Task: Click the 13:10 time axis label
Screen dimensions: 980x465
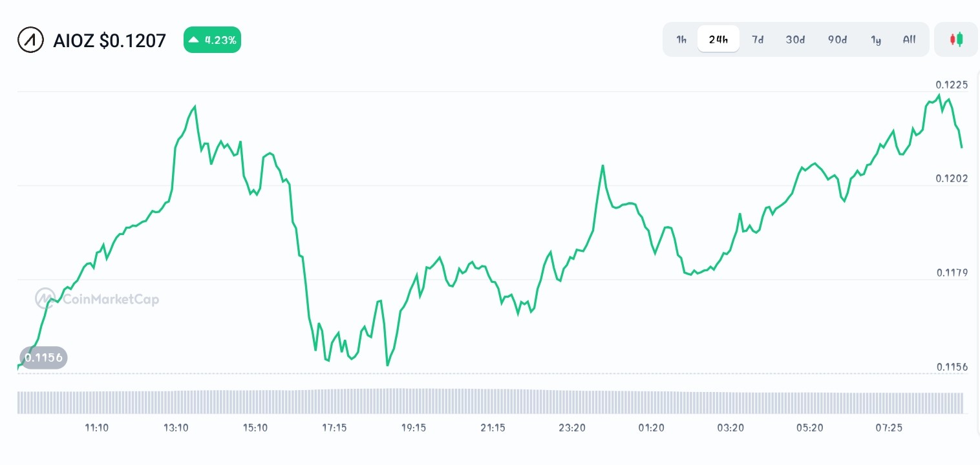Action: [176, 428]
